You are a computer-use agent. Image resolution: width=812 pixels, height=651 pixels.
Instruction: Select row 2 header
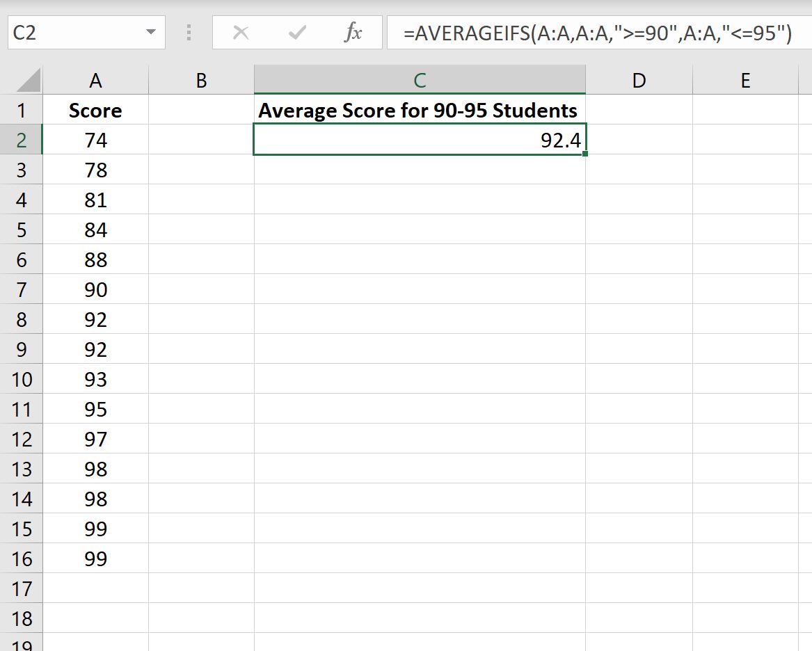point(22,140)
